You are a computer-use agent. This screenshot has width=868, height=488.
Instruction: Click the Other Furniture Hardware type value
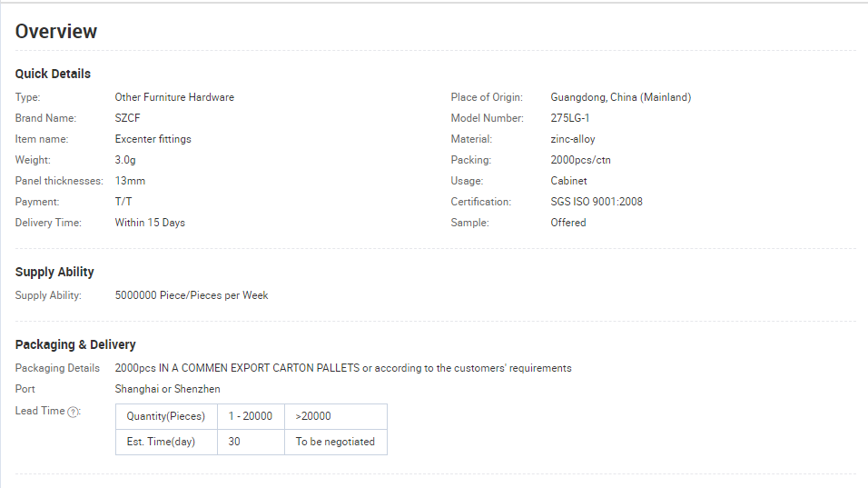pyautogui.click(x=174, y=97)
